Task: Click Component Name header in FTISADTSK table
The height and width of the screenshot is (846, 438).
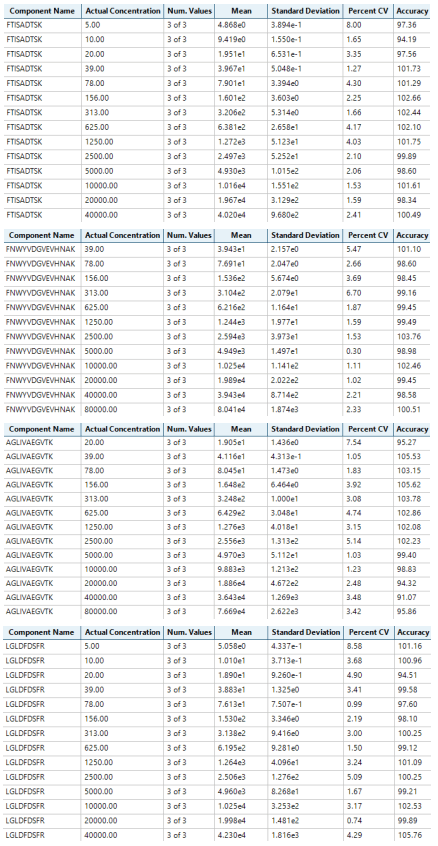Action: [44, 11]
